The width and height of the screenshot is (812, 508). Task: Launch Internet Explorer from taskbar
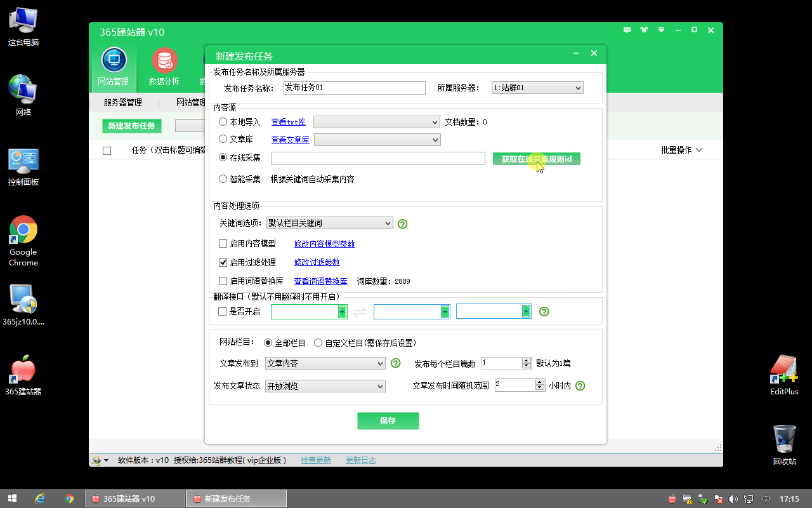pyautogui.click(x=40, y=498)
